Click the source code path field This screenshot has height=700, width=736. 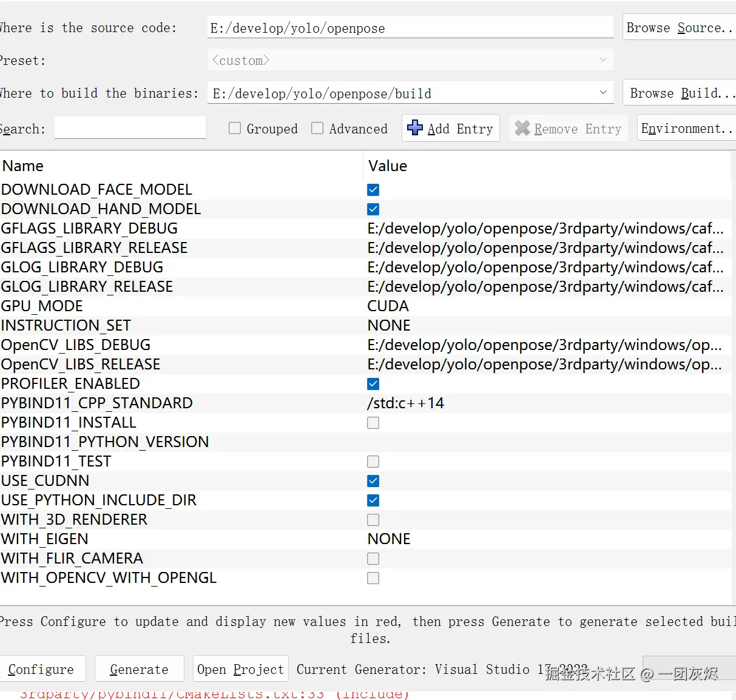pos(410,27)
